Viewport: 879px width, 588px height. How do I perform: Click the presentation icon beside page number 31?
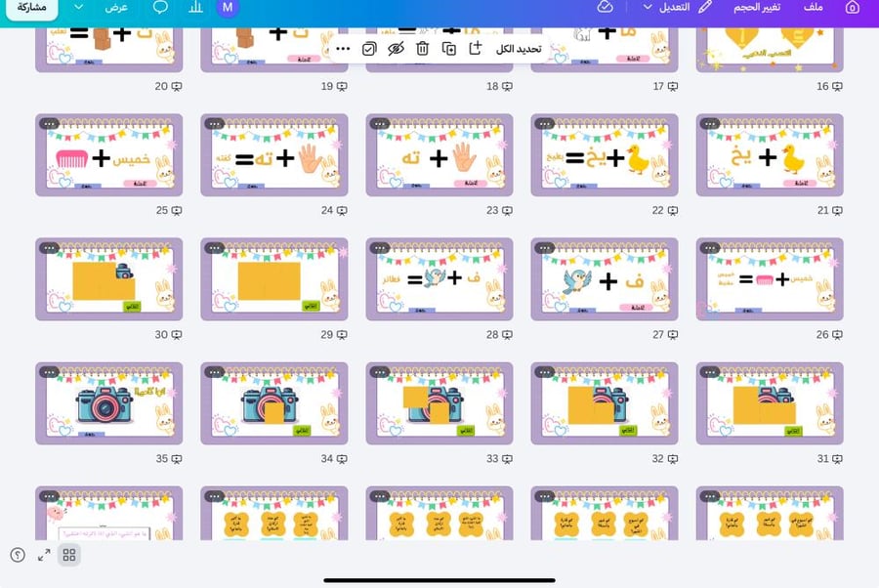tap(838, 459)
